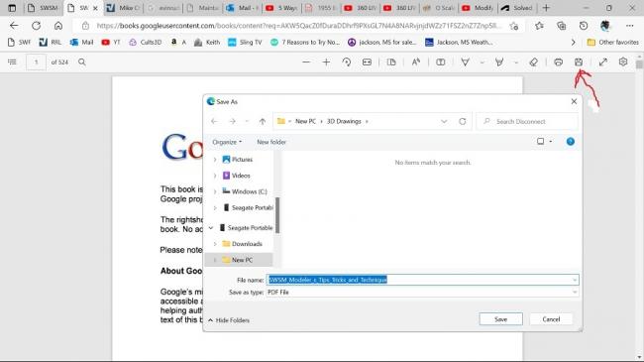This screenshot has width=644, height=362.
Task: Open Save As dialog help icon
Action: pos(571,142)
